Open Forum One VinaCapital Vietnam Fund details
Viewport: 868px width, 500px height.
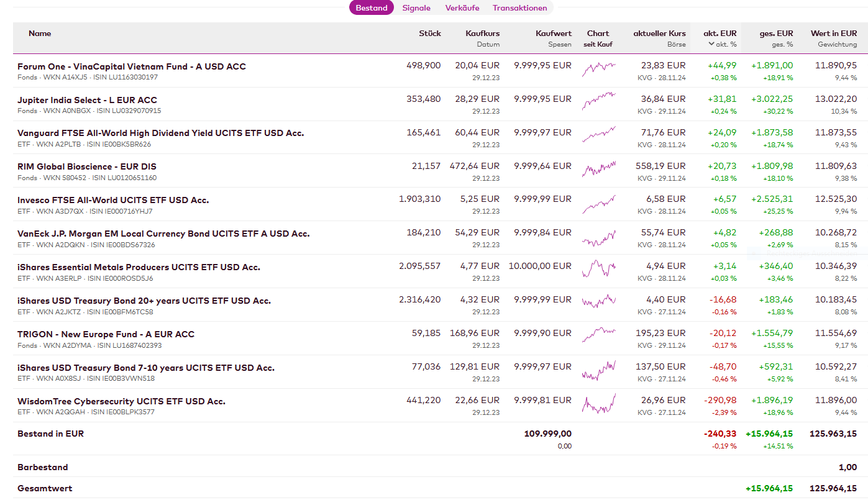pos(132,66)
